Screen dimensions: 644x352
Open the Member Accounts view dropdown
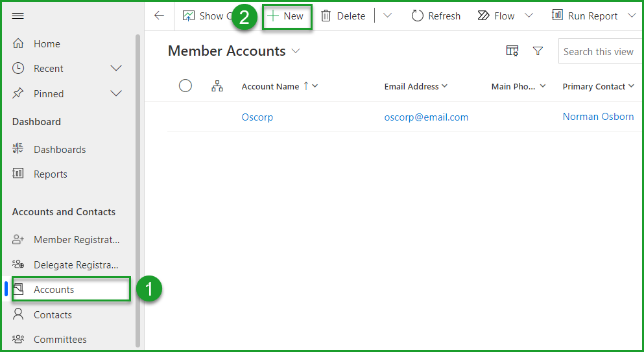tap(296, 51)
